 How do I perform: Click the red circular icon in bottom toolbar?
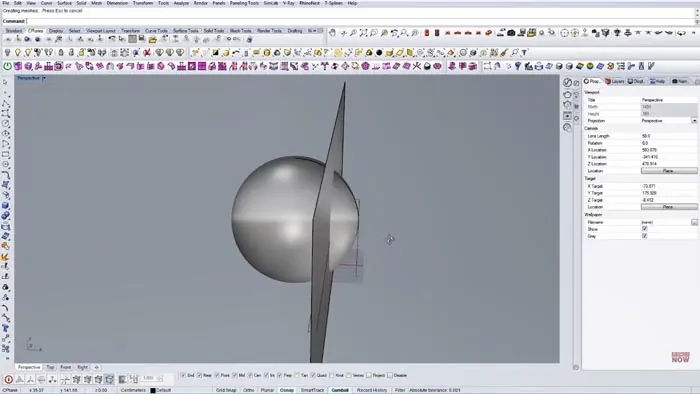click(8, 379)
